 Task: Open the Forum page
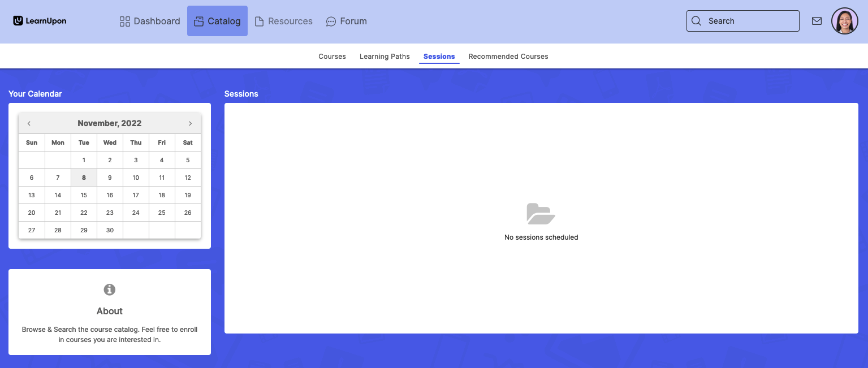[347, 21]
